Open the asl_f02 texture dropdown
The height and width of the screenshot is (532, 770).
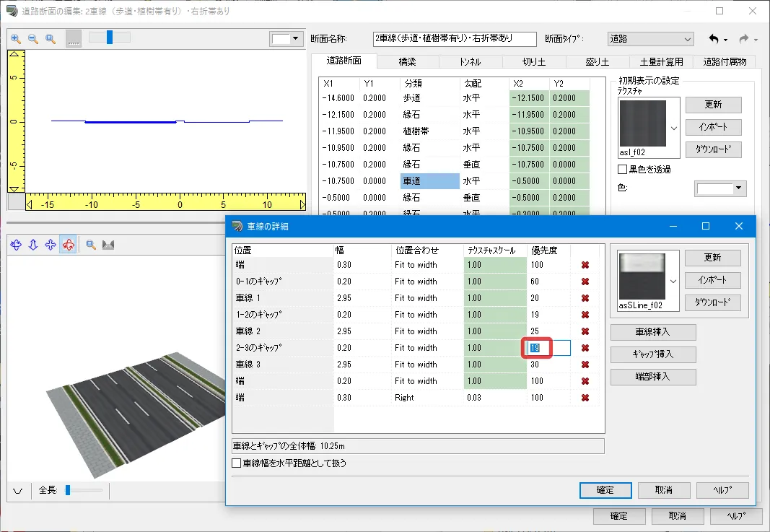coord(674,128)
